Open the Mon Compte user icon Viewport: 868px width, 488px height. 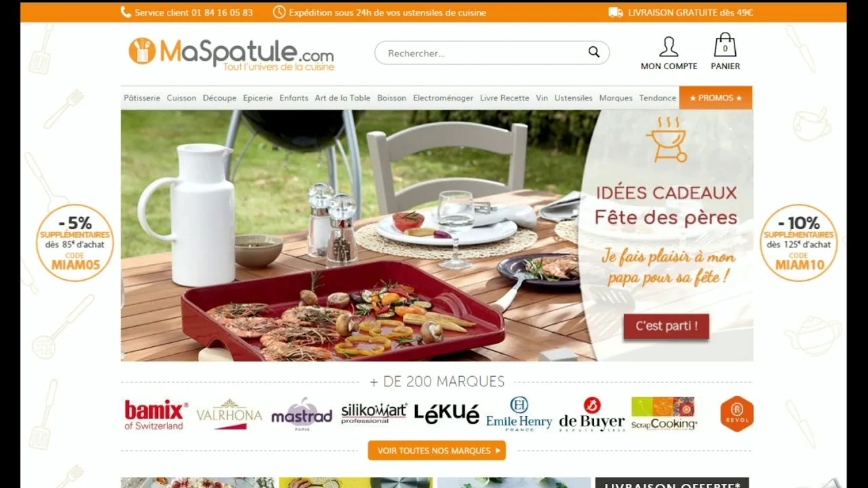point(669,47)
